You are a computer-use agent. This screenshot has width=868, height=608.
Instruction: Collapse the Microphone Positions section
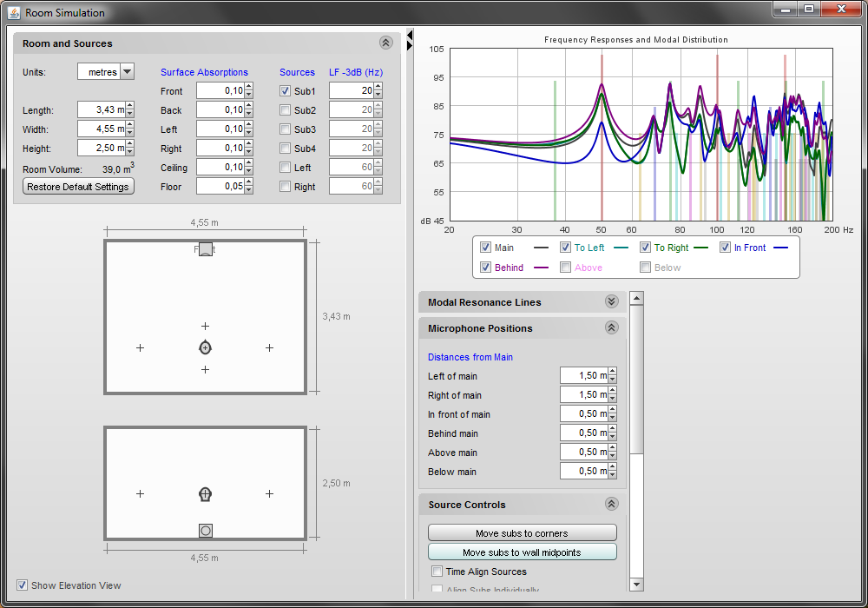(611, 327)
